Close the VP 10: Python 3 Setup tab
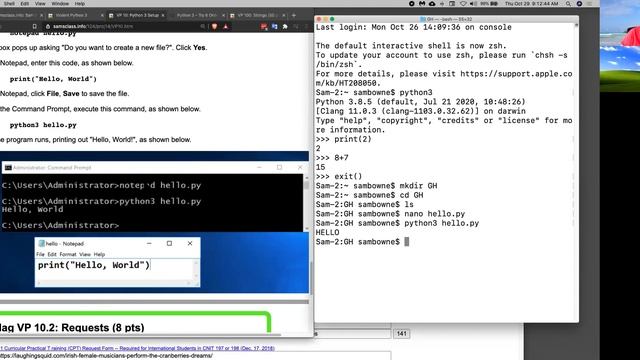 click(163, 15)
